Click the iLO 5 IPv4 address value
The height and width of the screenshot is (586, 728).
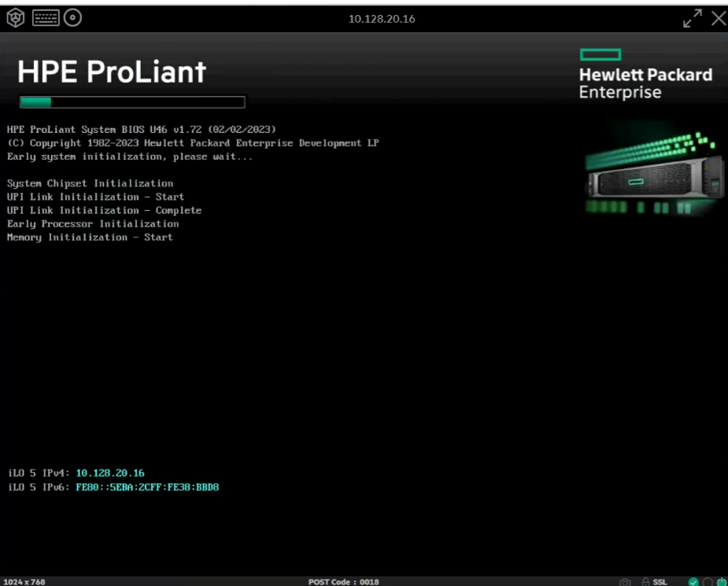pos(110,473)
